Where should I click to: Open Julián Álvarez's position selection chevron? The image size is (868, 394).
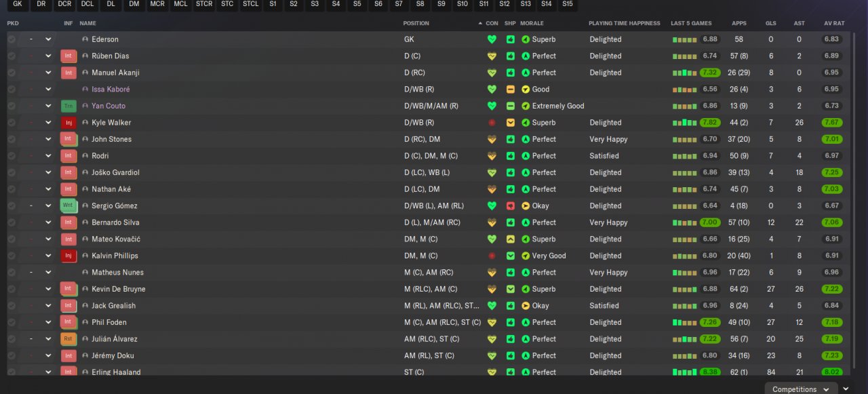[x=48, y=339]
